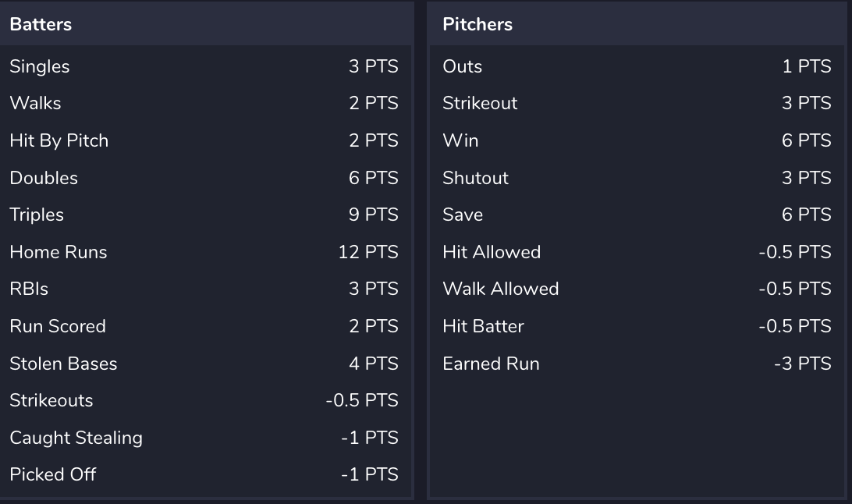Viewport: 852px width, 504px height.
Task: Click the Shutout label
Action: click(475, 178)
